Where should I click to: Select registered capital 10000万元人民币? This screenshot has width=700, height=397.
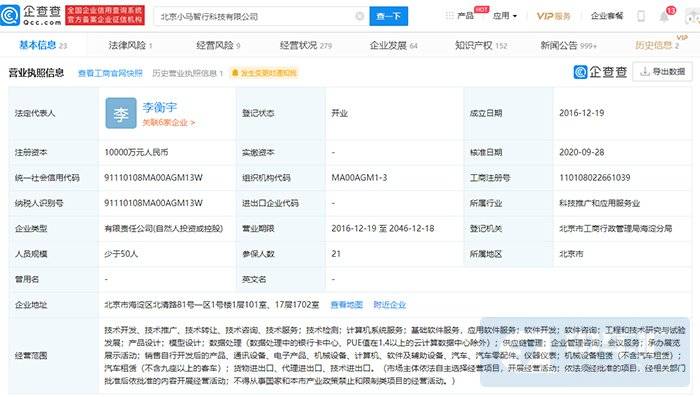[x=136, y=152]
